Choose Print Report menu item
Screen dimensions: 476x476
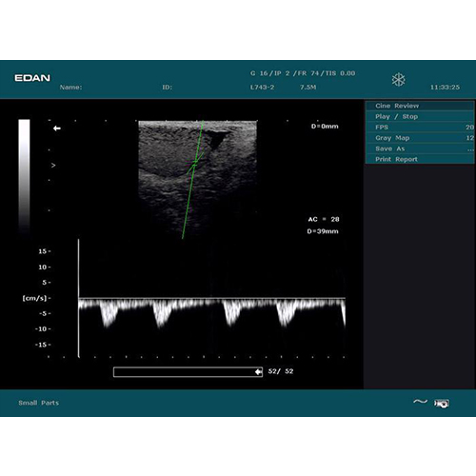point(420,159)
